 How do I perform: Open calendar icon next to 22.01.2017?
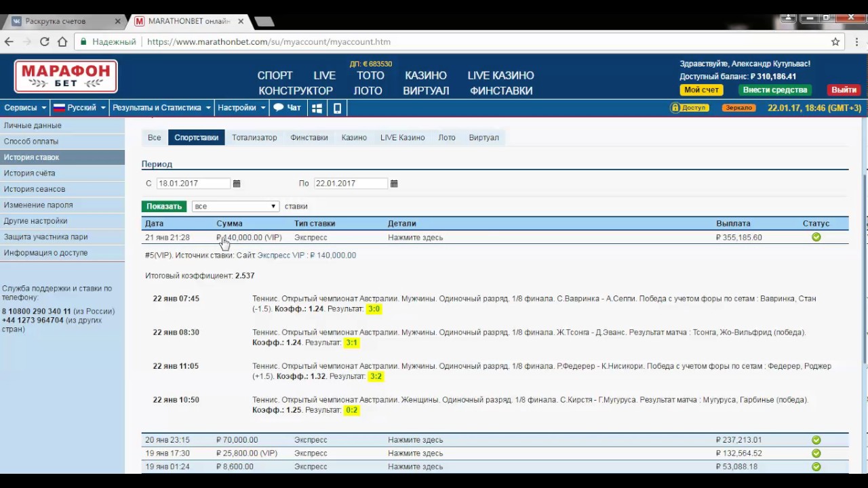click(394, 184)
